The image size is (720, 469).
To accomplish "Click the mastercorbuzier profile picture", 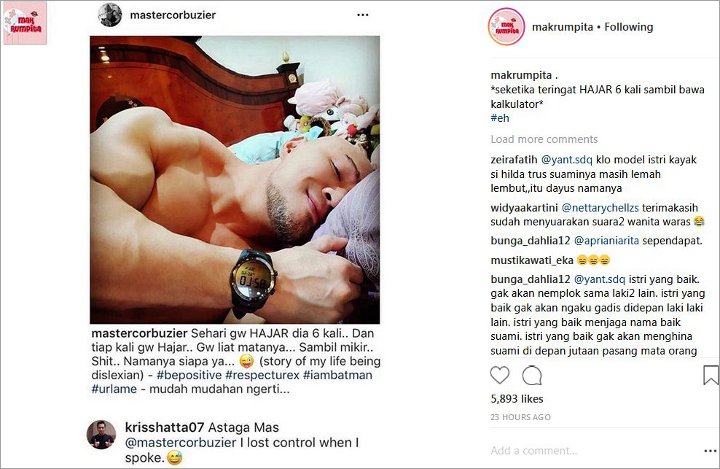I will pyautogui.click(x=110, y=15).
